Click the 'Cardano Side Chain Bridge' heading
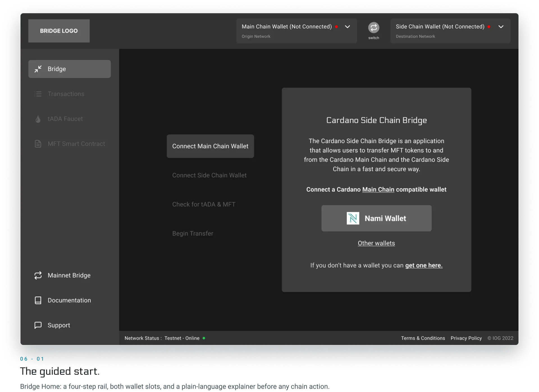Viewport: 539px width, 392px height. 376,120
